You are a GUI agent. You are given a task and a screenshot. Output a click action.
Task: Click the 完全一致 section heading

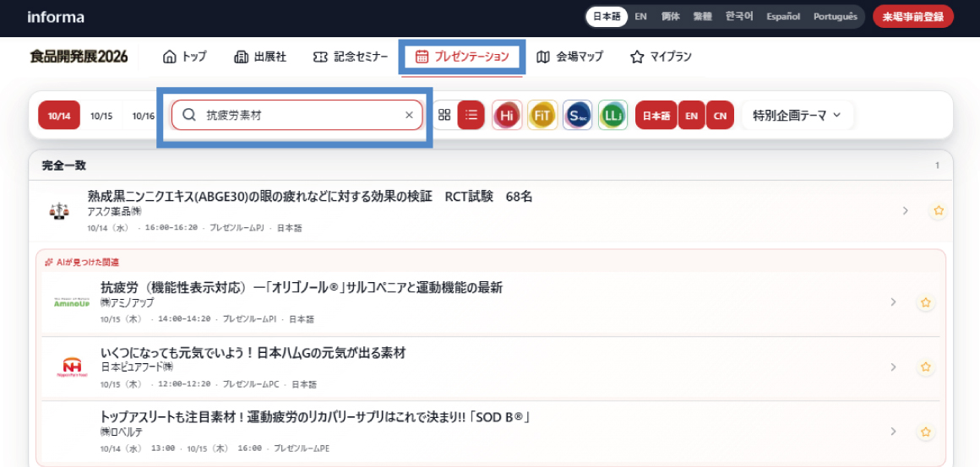63,166
